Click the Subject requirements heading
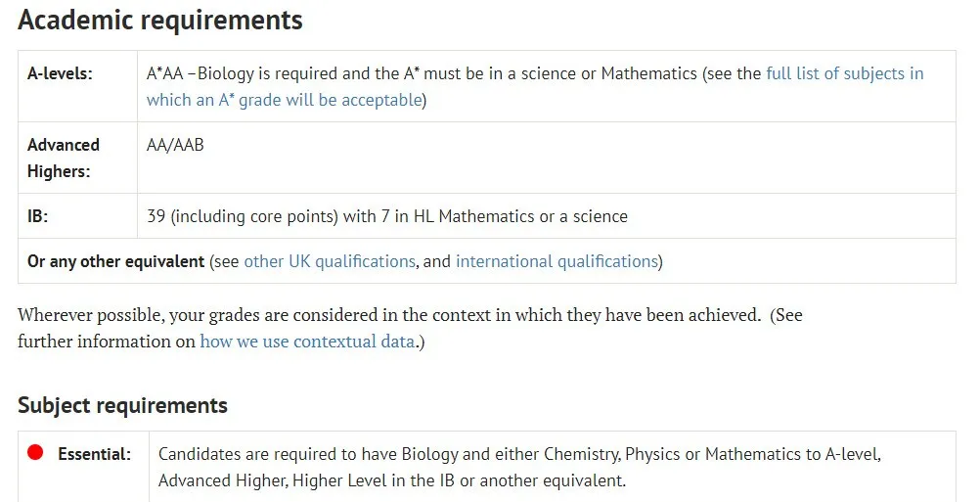The height and width of the screenshot is (502, 980). [x=122, y=406]
